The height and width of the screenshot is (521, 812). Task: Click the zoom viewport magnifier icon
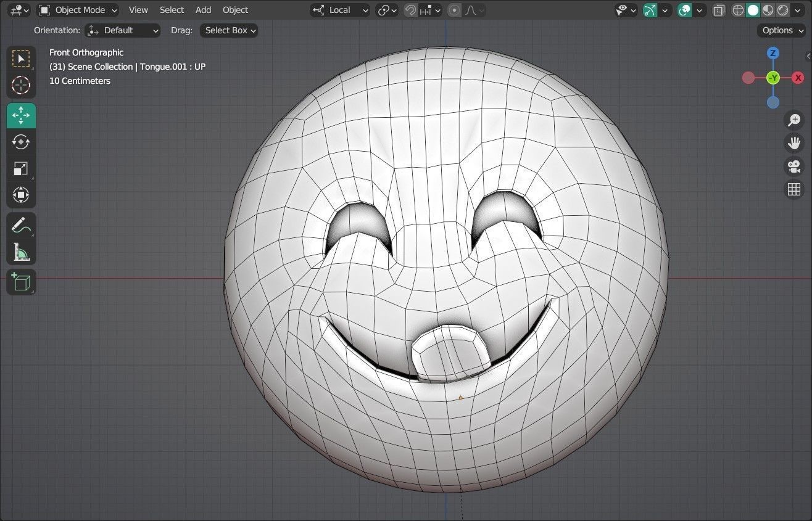coord(794,120)
